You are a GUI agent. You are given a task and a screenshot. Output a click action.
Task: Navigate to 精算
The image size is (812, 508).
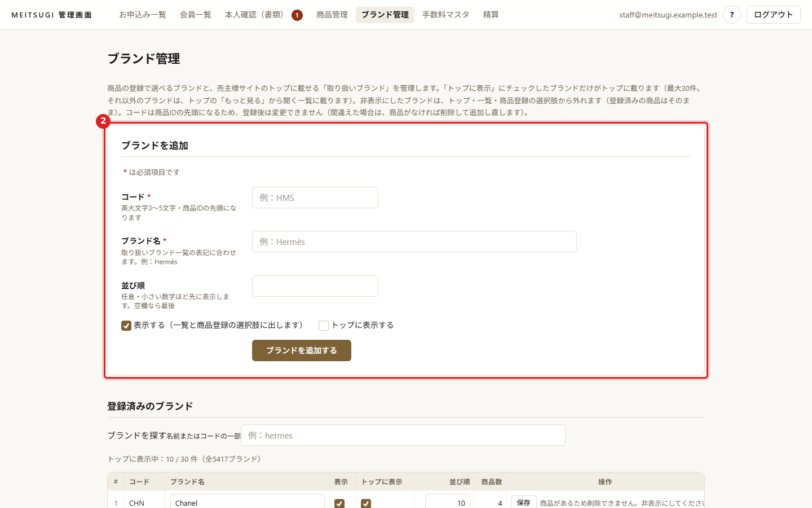[491, 15]
